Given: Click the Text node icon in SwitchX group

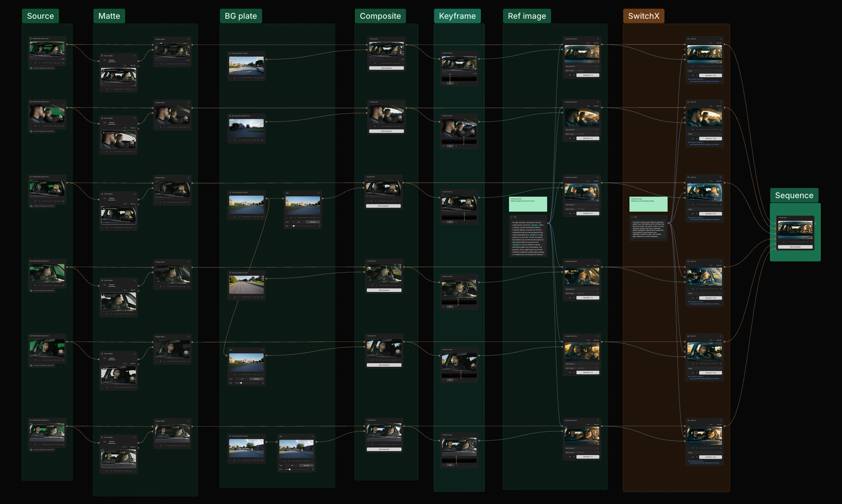Looking at the screenshot, I should (632, 217).
